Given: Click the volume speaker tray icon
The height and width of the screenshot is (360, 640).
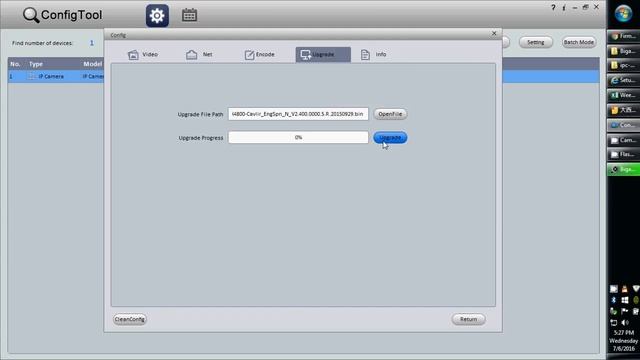Looking at the screenshot, I should click(x=625, y=322).
